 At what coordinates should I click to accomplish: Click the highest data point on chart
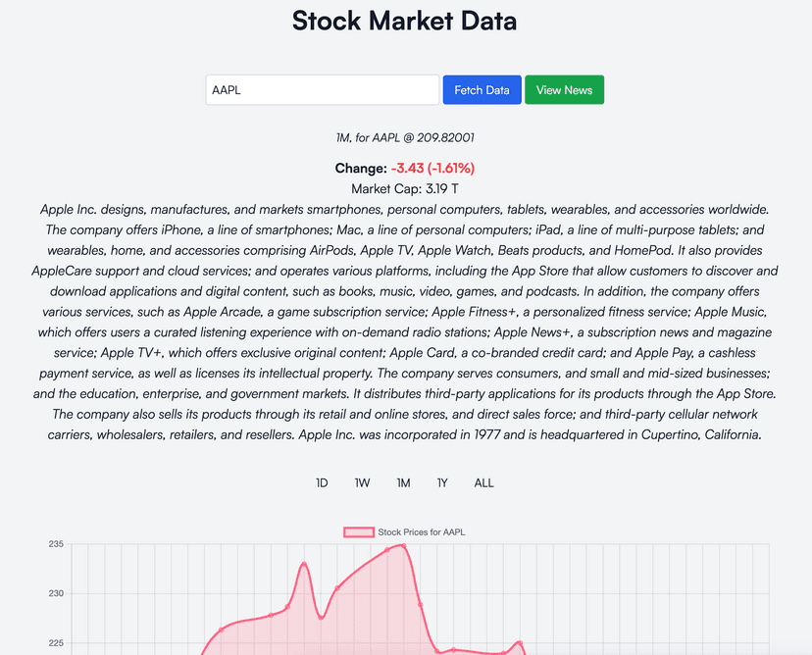coord(403,546)
